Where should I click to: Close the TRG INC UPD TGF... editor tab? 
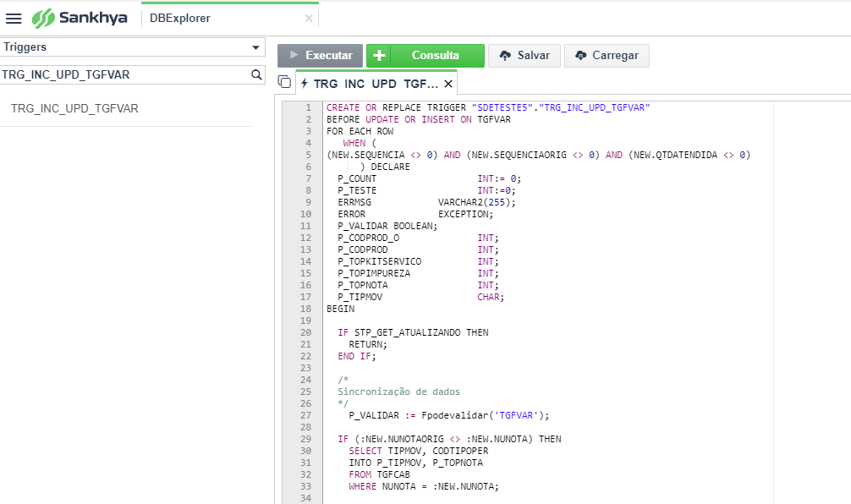pyautogui.click(x=448, y=84)
